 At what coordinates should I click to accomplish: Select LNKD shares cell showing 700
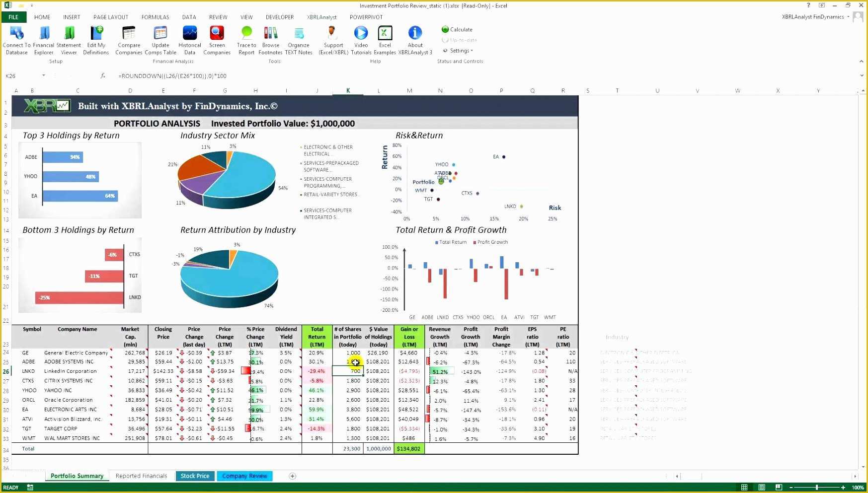click(x=348, y=371)
